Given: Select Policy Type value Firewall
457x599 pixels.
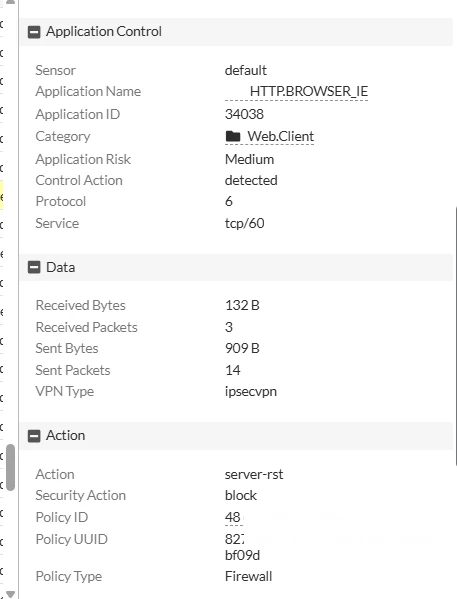Looking at the screenshot, I should coord(248,576).
